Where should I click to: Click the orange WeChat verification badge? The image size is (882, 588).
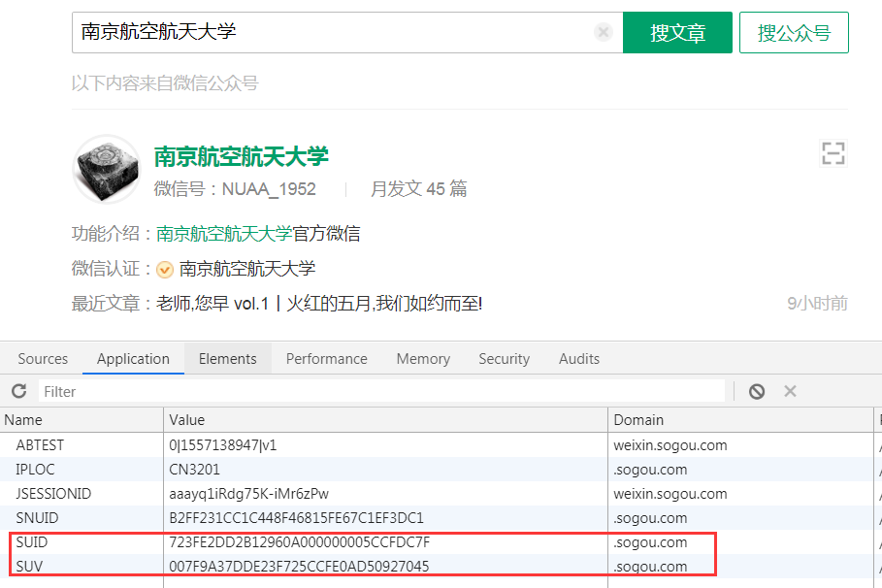pyautogui.click(x=164, y=270)
